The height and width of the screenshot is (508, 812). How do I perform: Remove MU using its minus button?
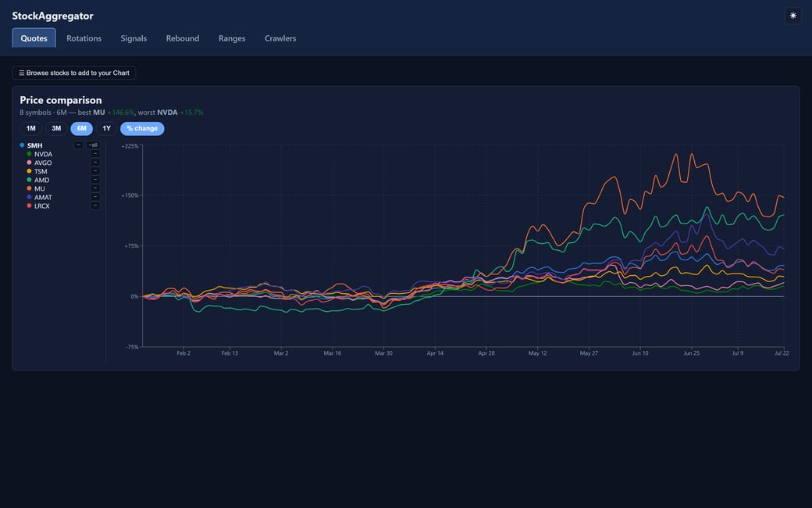click(x=95, y=188)
